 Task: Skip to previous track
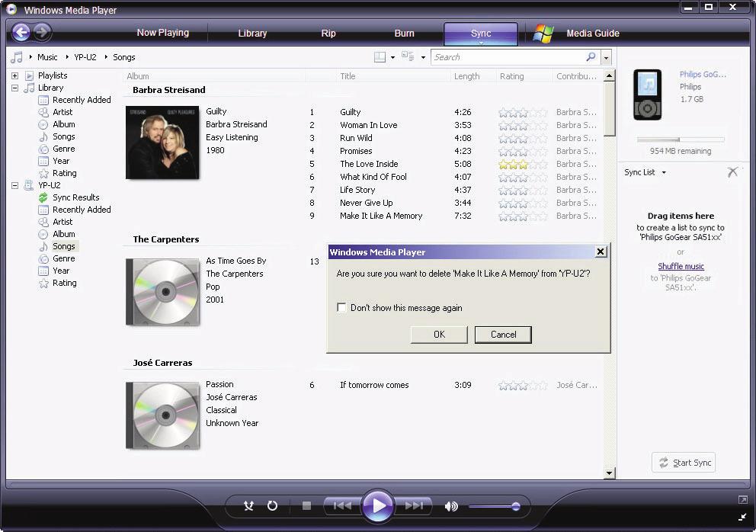tap(342, 506)
